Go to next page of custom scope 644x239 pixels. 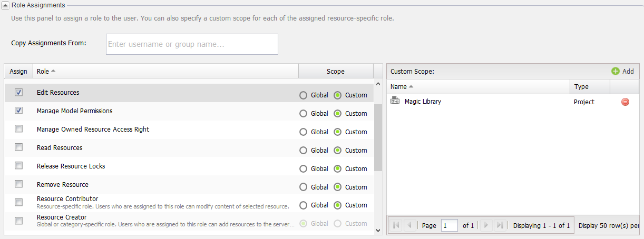click(486, 225)
